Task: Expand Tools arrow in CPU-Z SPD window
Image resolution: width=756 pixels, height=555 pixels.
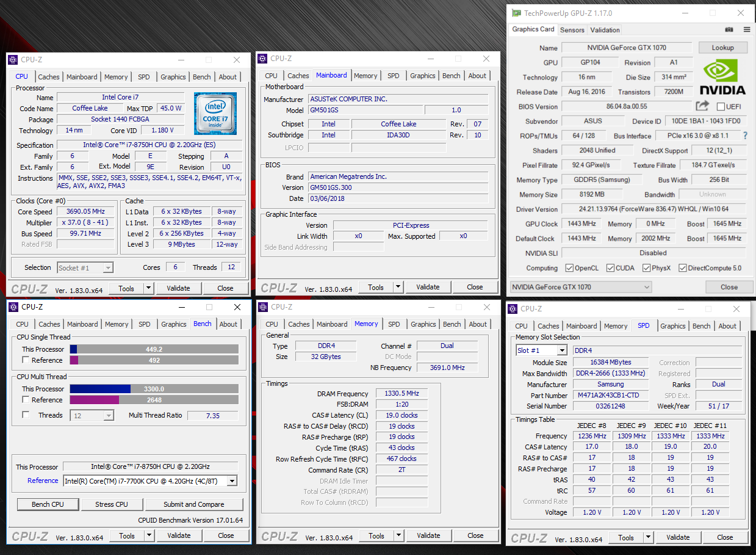Action: [x=649, y=537]
